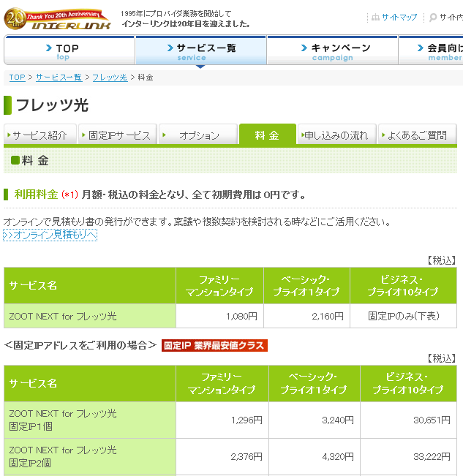Click the 1,296円 price cell
Screen dimensions: 463x476
click(x=222, y=420)
